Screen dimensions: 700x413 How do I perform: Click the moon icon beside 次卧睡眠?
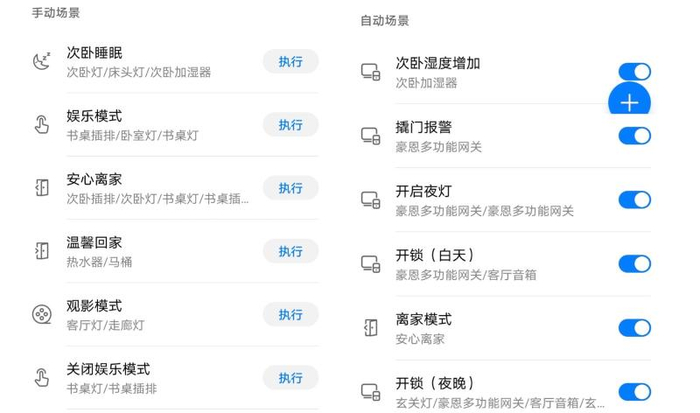pyautogui.click(x=41, y=62)
